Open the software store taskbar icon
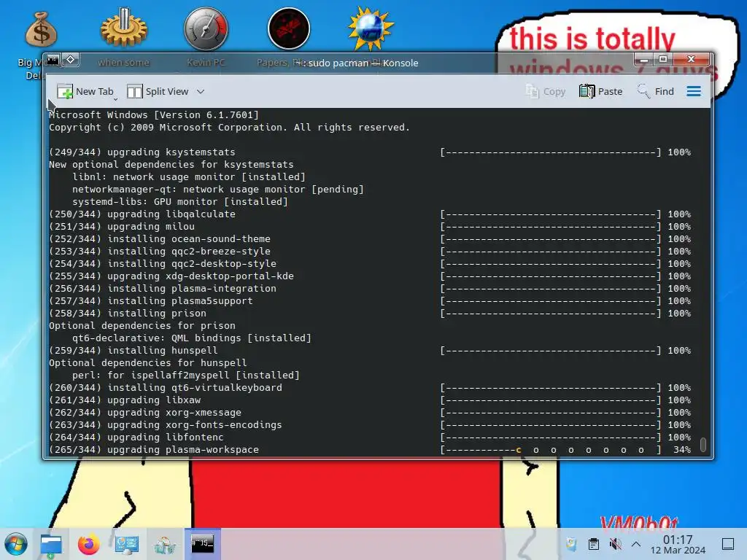Screen dimensions: 747x560 coord(165,544)
